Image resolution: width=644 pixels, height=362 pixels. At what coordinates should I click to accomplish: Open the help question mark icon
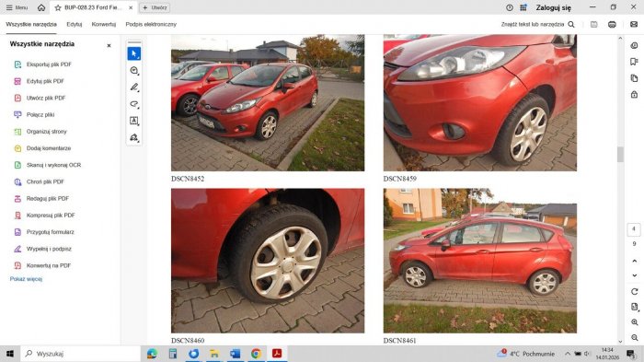510,7
